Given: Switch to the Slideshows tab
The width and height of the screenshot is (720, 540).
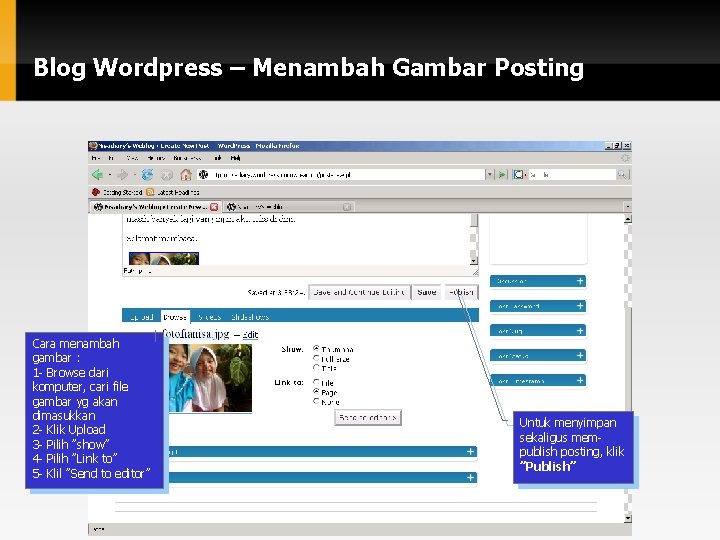Looking at the screenshot, I should coord(250,317).
